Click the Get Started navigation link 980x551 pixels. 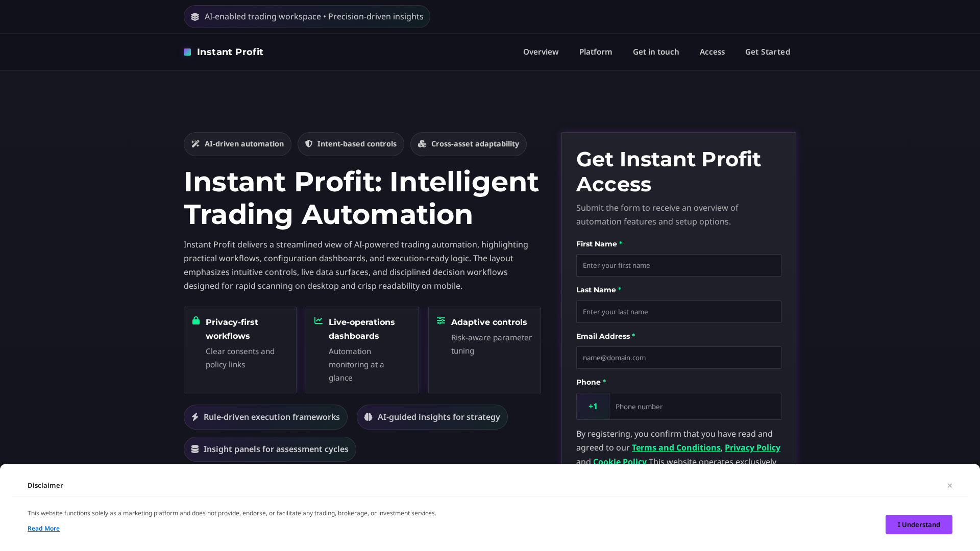(x=767, y=52)
